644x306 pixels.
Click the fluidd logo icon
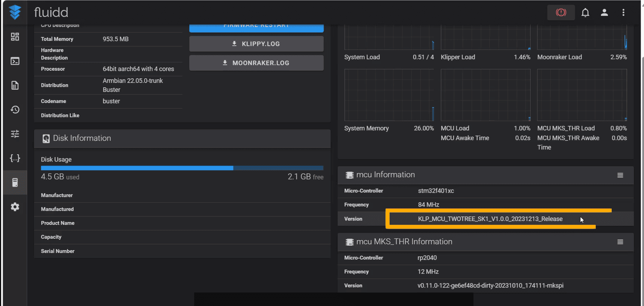point(15,12)
